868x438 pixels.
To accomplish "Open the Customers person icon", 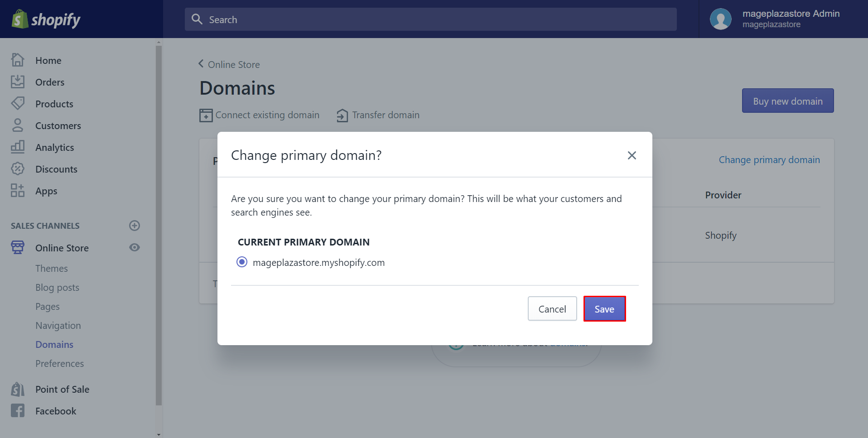I will click(18, 125).
